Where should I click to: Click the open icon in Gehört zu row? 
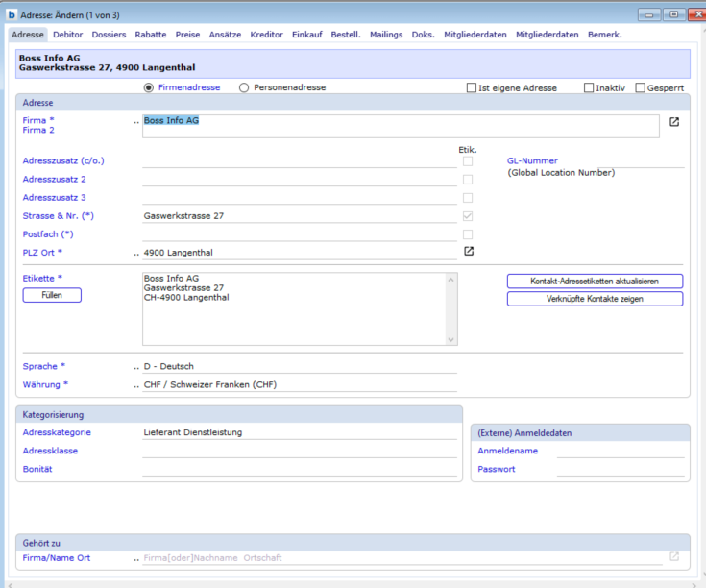(674, 556)
